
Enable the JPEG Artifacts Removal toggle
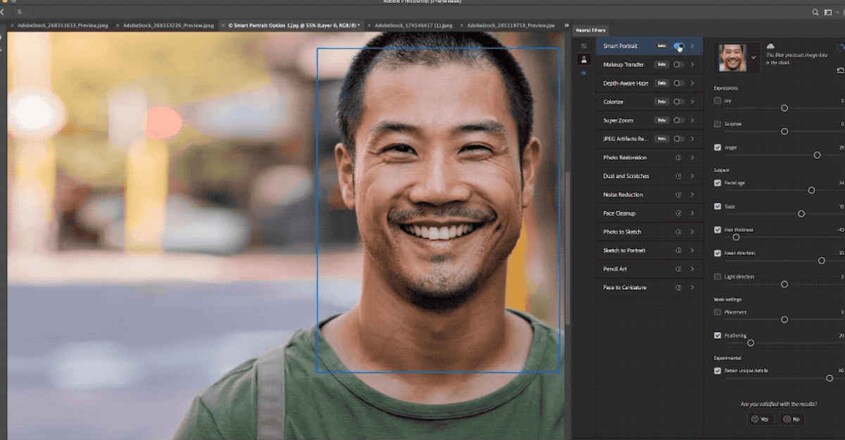click(678, 139)
